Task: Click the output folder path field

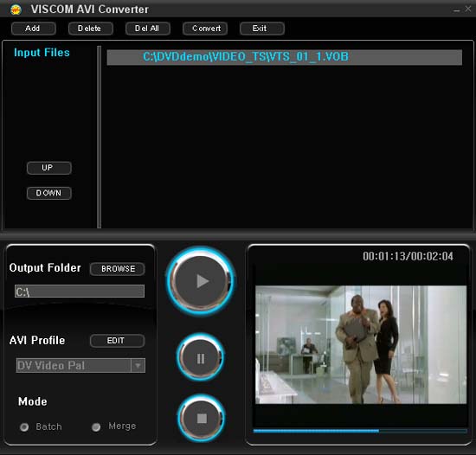Action: coord(80,292)
